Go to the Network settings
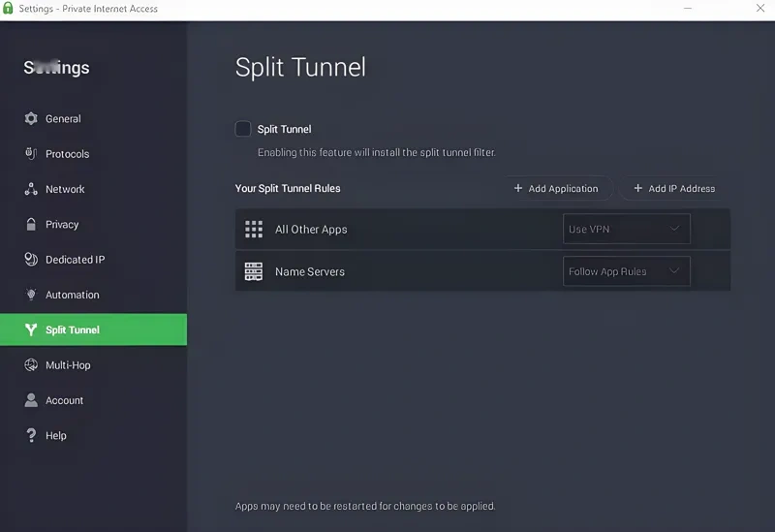 click(65, 189)
